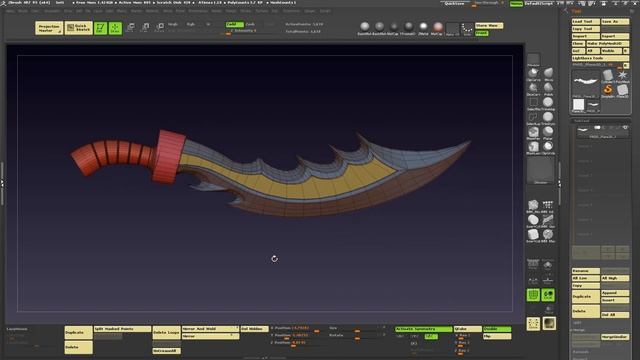Open the Alpha menu
This screenshot has width=640, height=360.
(x=10, y=11)
